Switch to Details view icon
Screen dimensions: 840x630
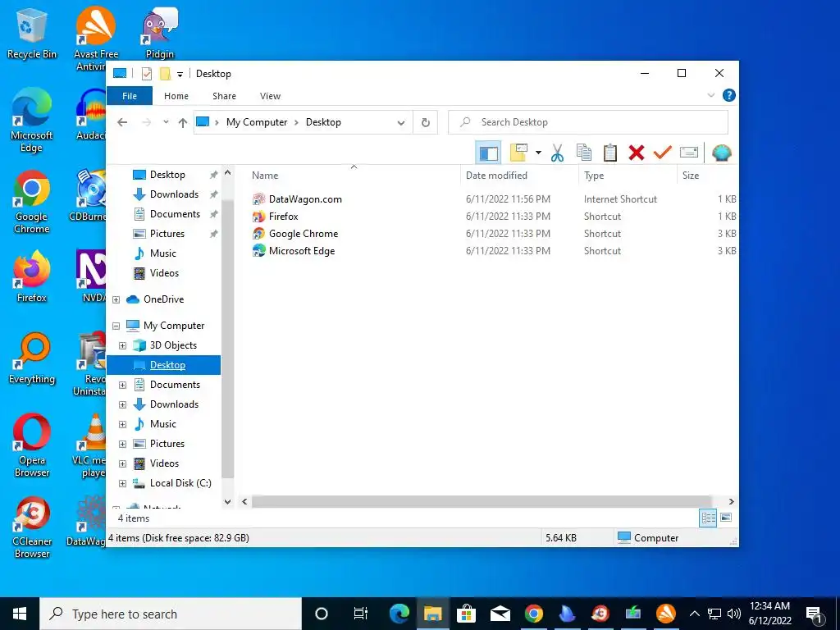[708, 518]
